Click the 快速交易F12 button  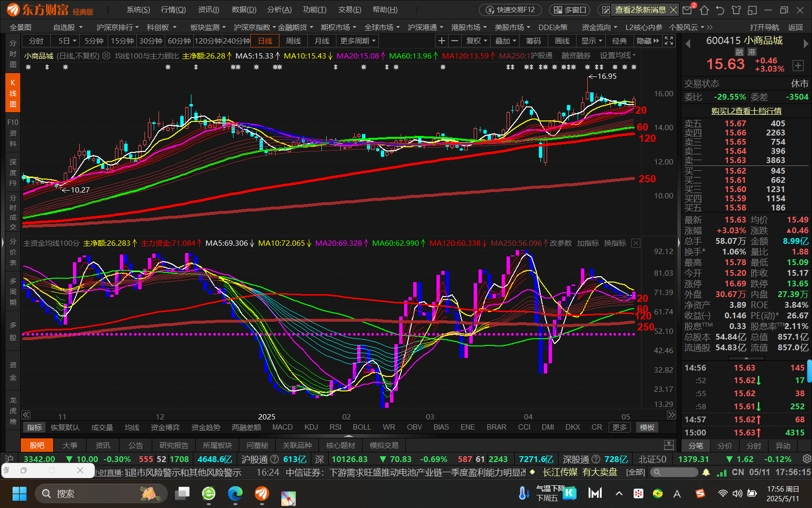(x=510, y=10)
